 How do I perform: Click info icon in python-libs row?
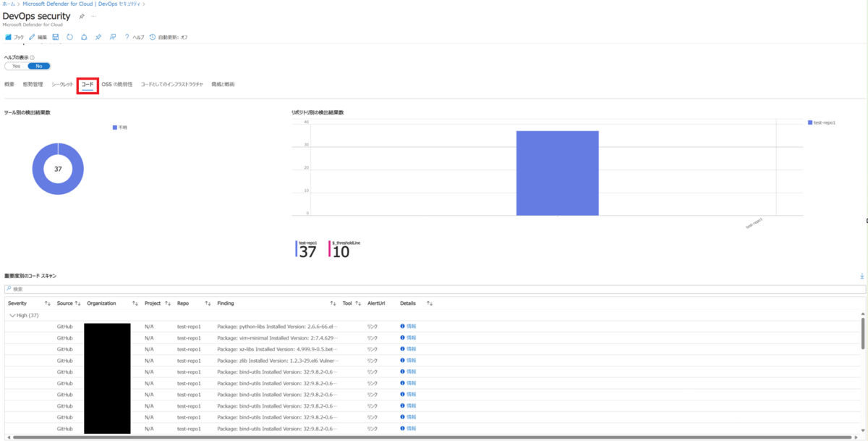[402, 327]
